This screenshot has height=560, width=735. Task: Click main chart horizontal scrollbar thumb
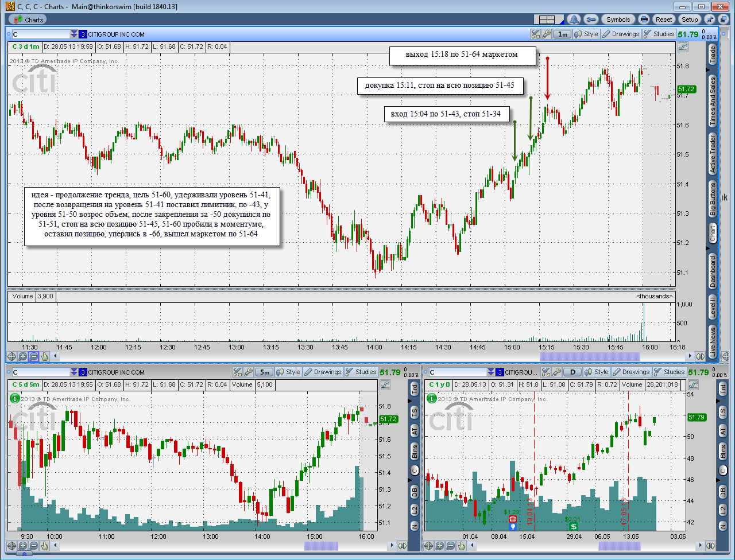590,356
